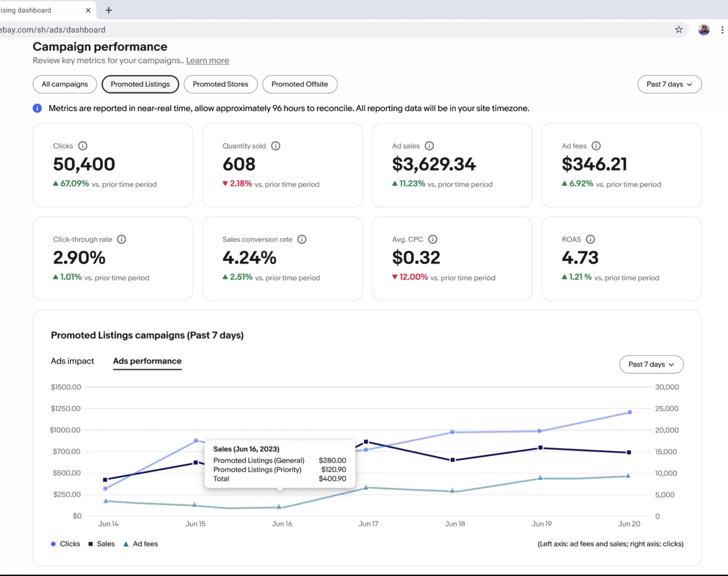The width and height of the screenshot is (728, 576).
Task: Toggle the Clicks legend marker
Action: [53, 544]
